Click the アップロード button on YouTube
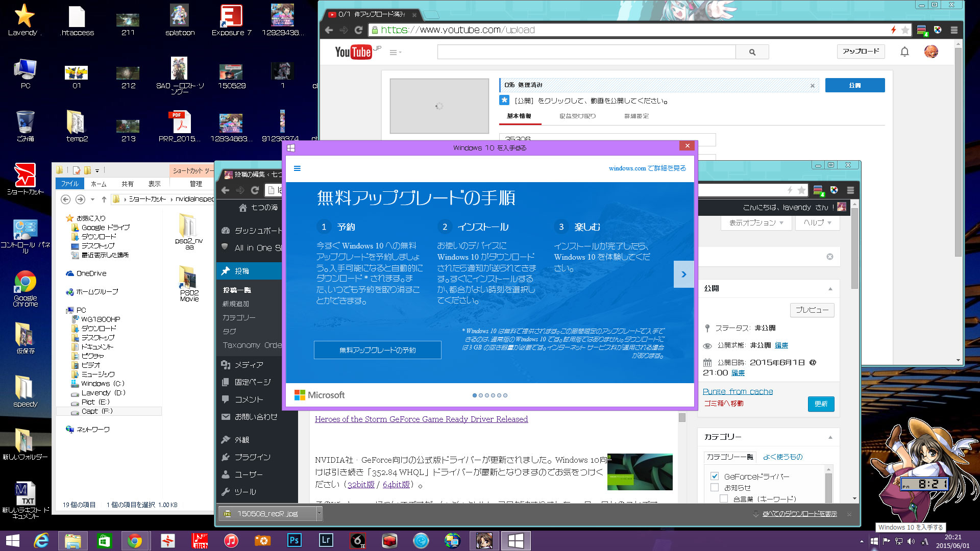Screen dimensions: 980x551 click(861, 52)
